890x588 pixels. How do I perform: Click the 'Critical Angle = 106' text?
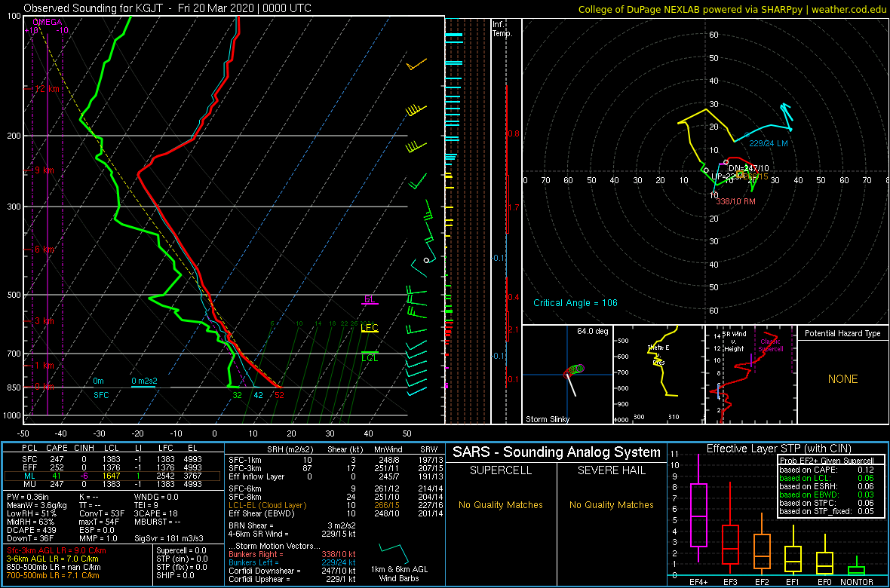[x=575, y=303]
